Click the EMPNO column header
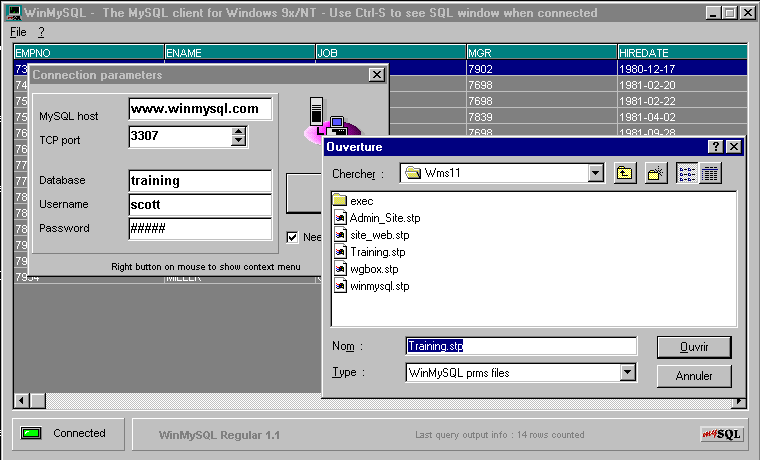Viewport: 760px width, 460px height. pyautogui.click(x=89, y=52)
